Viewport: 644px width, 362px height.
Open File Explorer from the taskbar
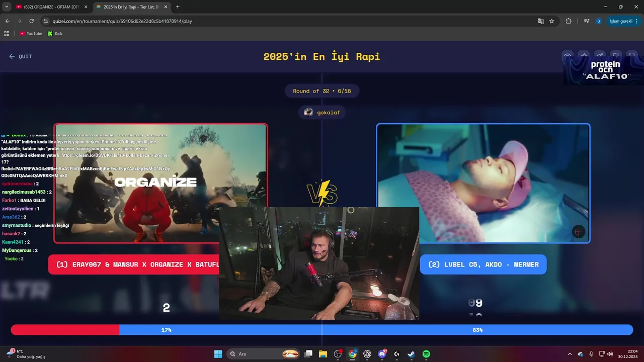tap(323, 354)
